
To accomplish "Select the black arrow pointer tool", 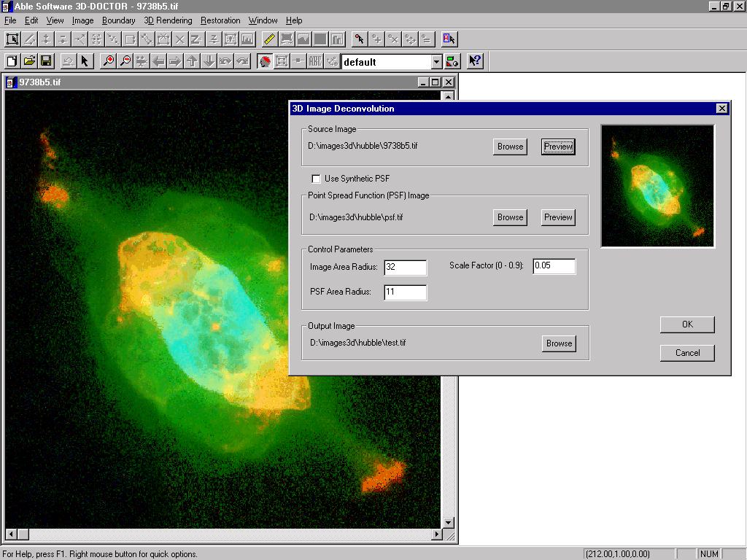I will coord(85,61).
